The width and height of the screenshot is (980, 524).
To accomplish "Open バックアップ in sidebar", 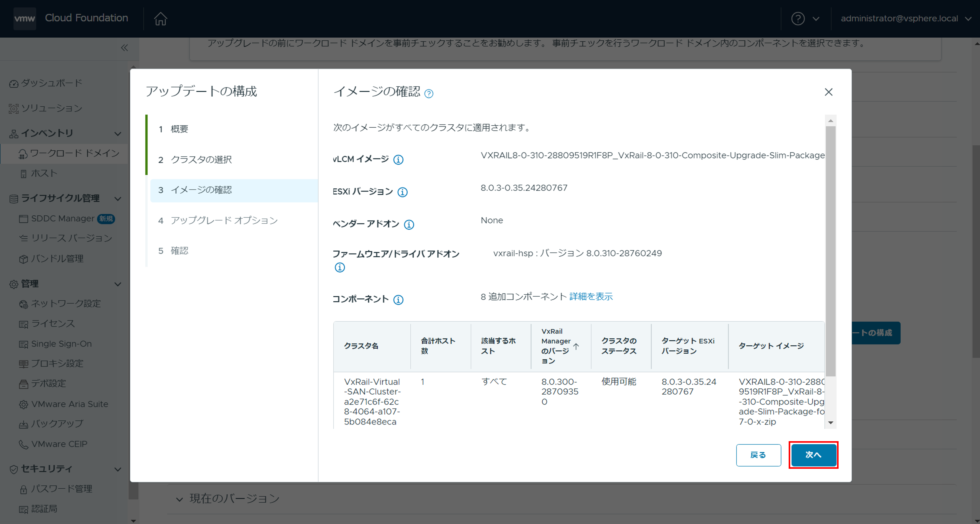I will coord(57,424).
